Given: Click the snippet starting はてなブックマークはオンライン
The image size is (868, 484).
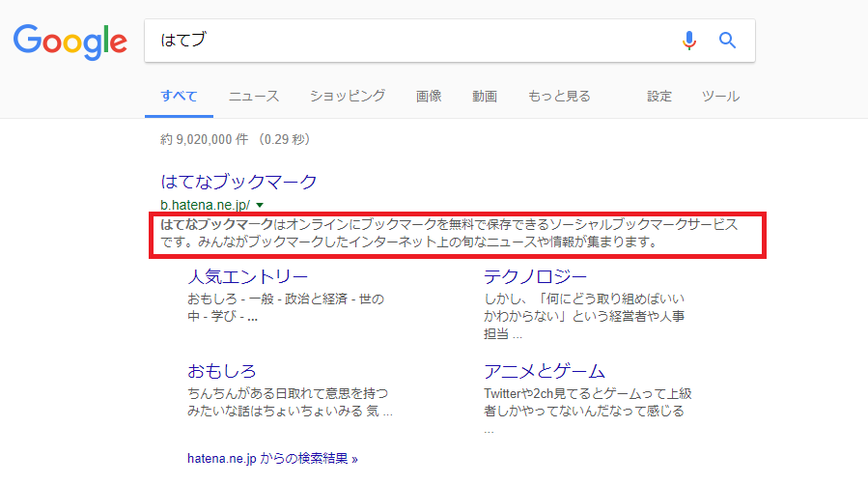Looking at the screenshot, I should tap(449, 233).
